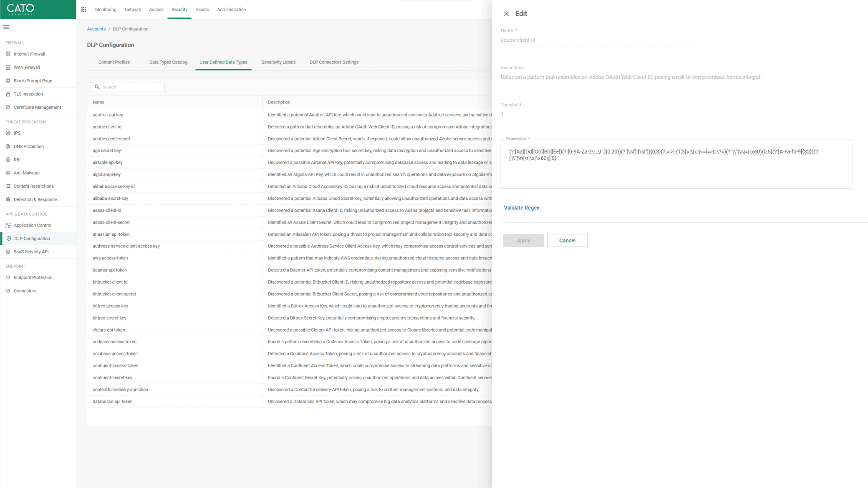Click the DNS Protection globe icon
Image resolution: width=868 pixels, height=488 pixels.
(x=8, y=146)
